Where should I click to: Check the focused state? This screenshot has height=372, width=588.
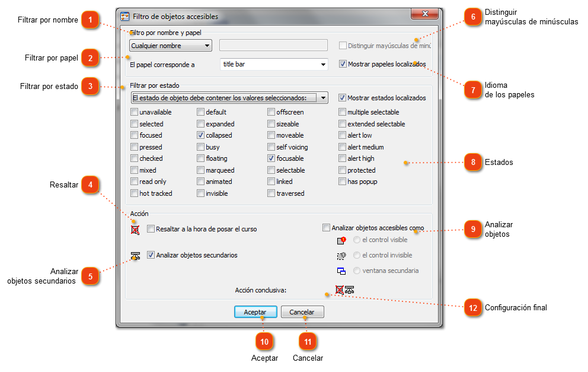click(x=134, y=135)
